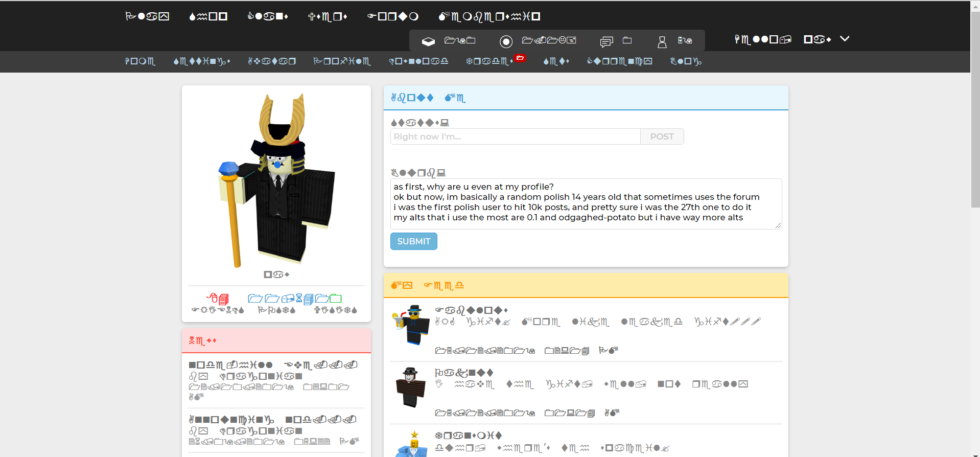Image resolution: width=980 pixels, height=457 pixels.
Task: Click the Blurb label above the text area
Action: (418, 173)
